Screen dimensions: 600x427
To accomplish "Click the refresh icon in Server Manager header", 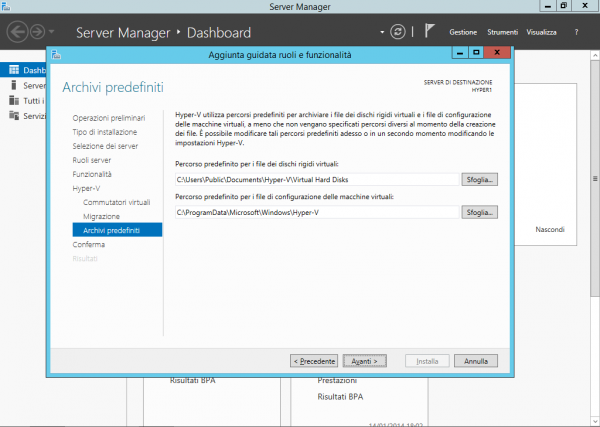I will point(398,32).
